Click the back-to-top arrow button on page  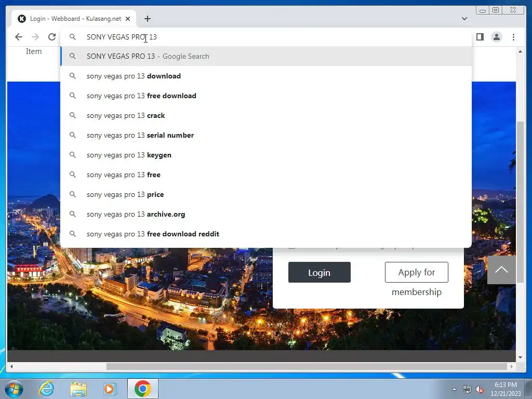pos(501,270)
